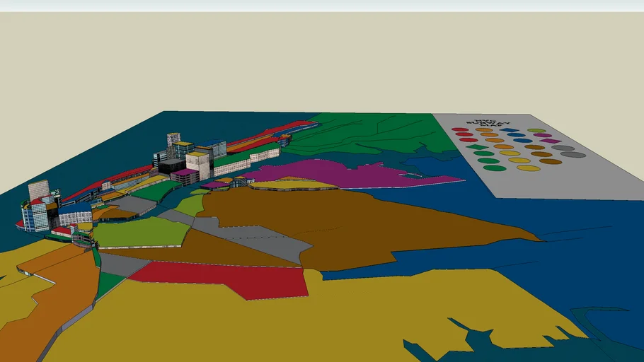This screenshot has width=644, height=362.
Task: Click the lower gray oval in legend
Action: coord(573,154)
